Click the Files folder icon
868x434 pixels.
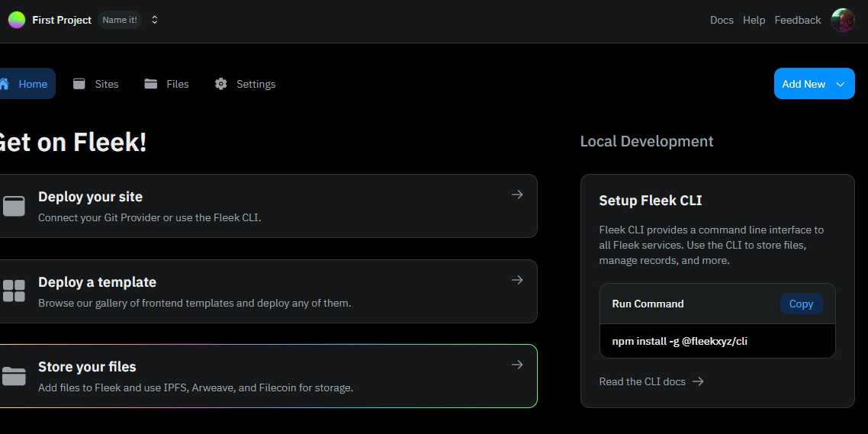point(150,84)
